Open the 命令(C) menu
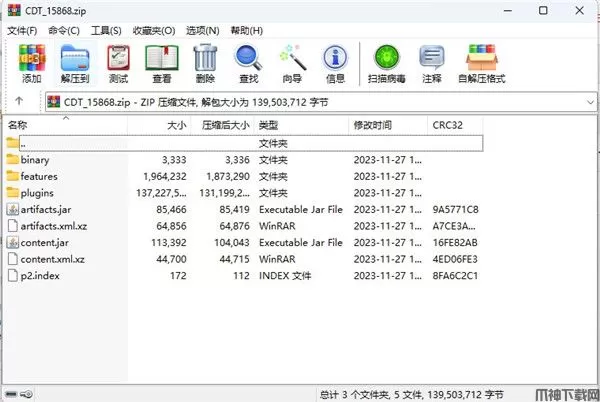The image size is (600, 402). [64, 31]
